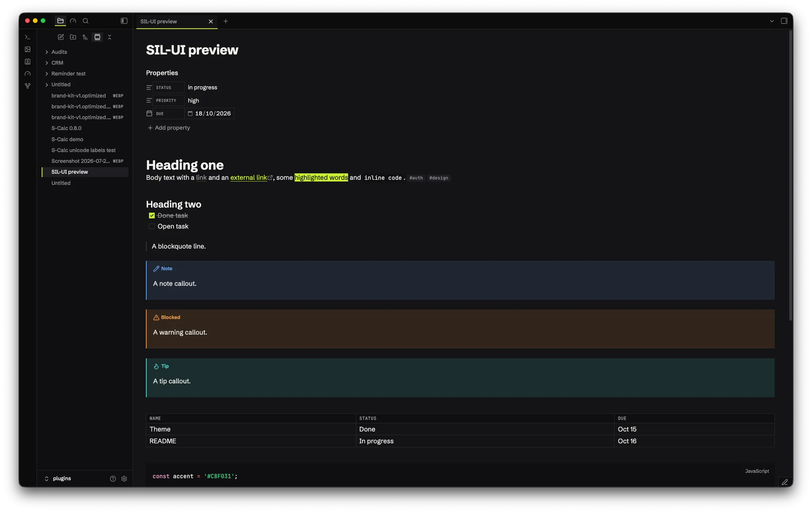Screen dimensions: 812x512
Task: Click the calendar icon beside 18/10/2026
Action: click(190, 113)
